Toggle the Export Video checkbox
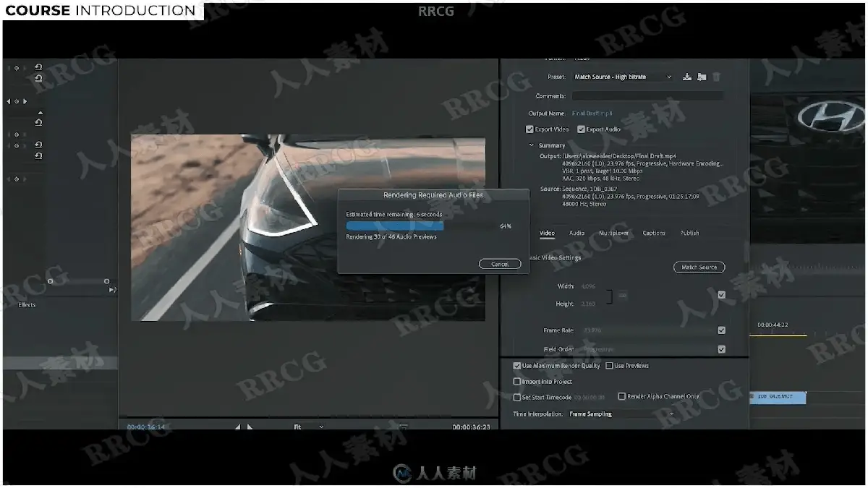The image size is (868, 488). [529, 129]
